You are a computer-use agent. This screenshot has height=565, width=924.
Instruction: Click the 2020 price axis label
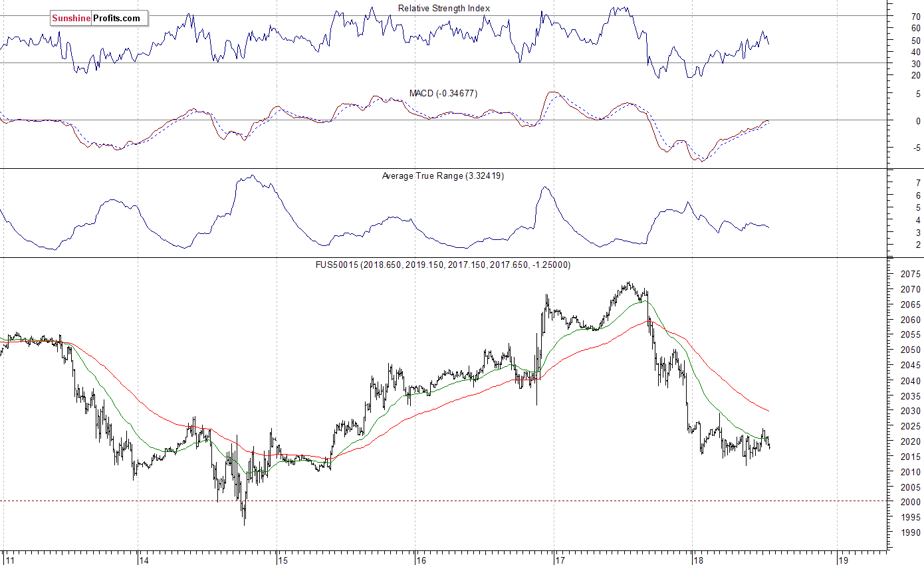(x=912, y=442)
